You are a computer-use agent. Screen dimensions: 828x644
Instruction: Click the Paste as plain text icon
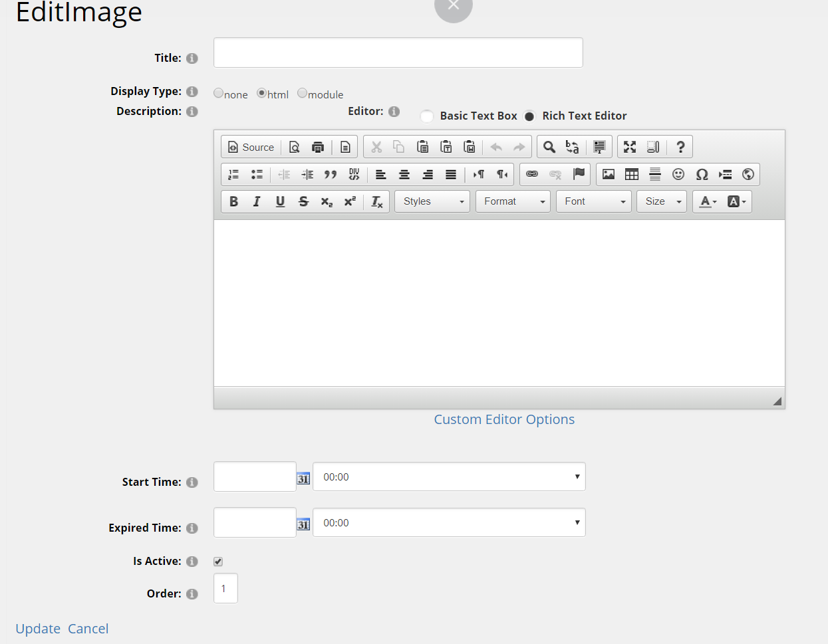pos(446,147)
